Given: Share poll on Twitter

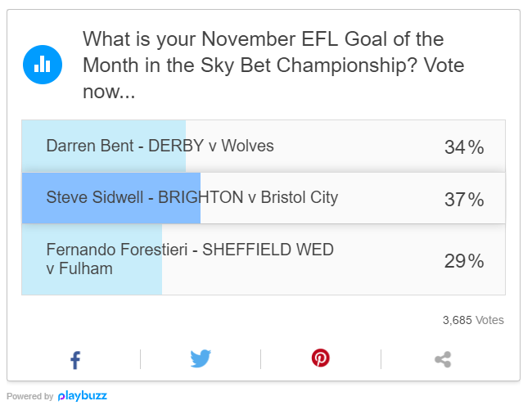Looking at the screenshot, I should tap(201, 358).
